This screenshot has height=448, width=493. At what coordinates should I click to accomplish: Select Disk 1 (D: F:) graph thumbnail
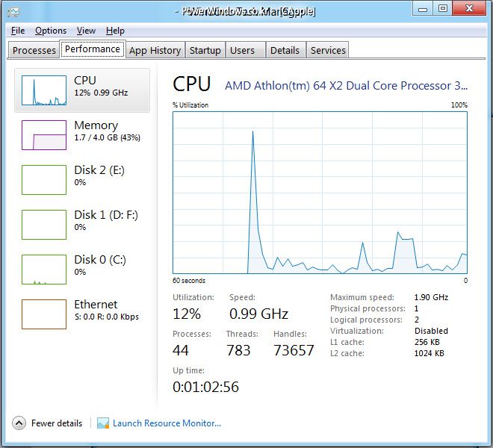(x=44, y=225)
